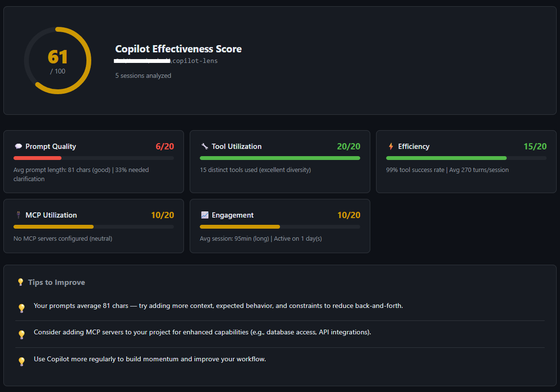The width and height of the screenshot is (560, 392).
Task: Select the circular 61/100 score gauge
Action: [x=58, y=60]
